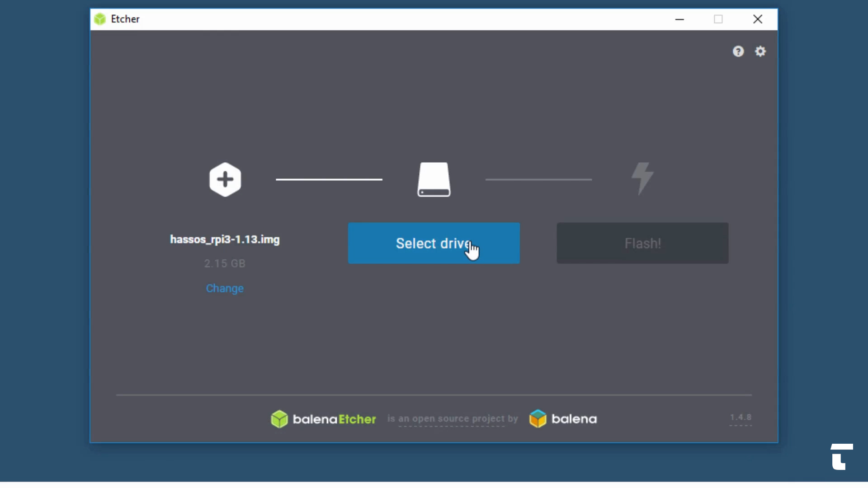Click the Change image link
Image resolution: width=868 pixels, height=488 pixels.
click(225, 288)
